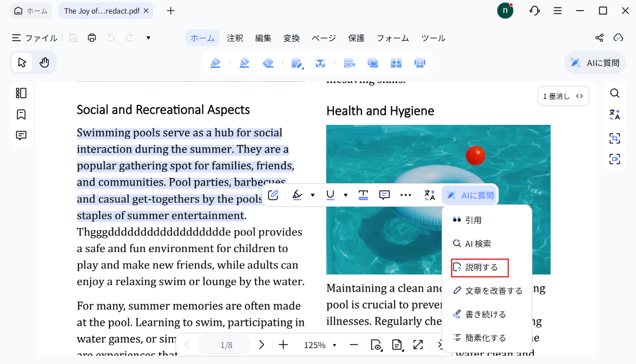Click the translate icon in the floating toolbar

[x=429, y=194]
